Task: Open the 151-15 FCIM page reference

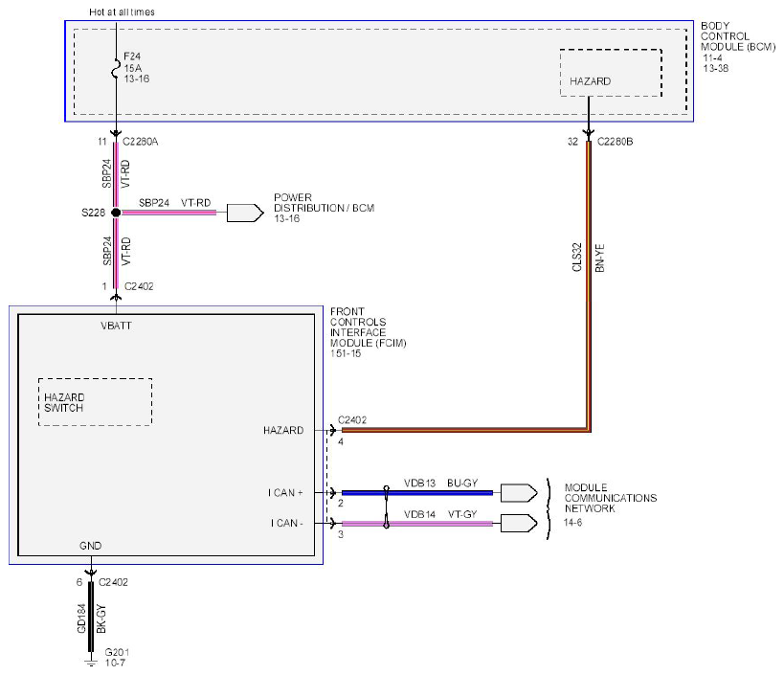Action: click(346, 353)
